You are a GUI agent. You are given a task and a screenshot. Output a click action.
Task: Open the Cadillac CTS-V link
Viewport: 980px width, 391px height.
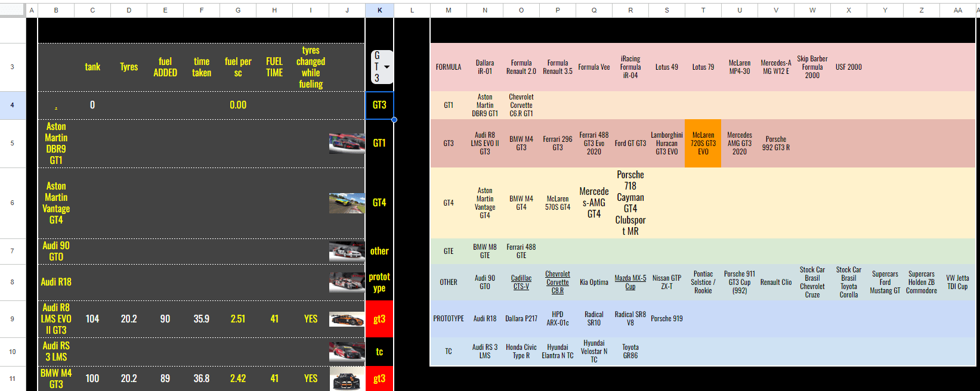pyautogui.click(x=521, y=283)
